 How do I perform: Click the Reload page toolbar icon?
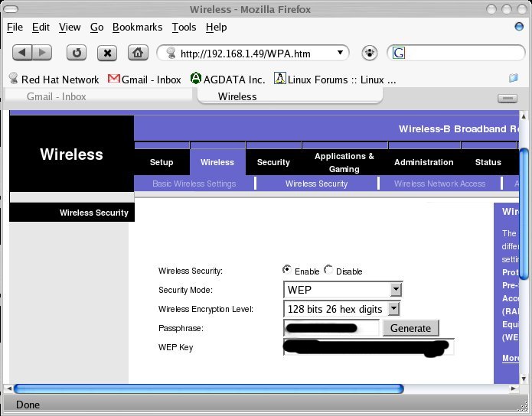click(77, 53)
